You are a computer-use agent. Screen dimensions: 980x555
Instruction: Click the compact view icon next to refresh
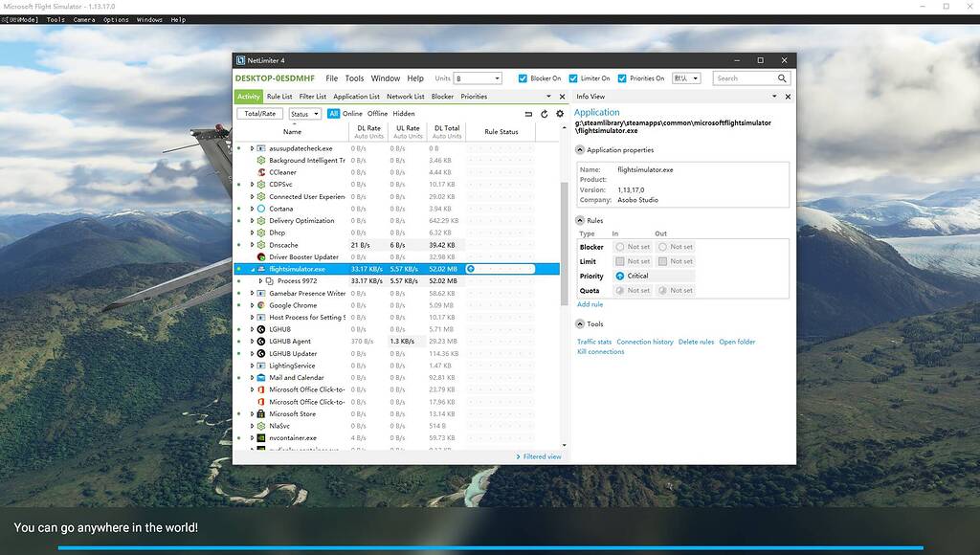coord(529,113)
